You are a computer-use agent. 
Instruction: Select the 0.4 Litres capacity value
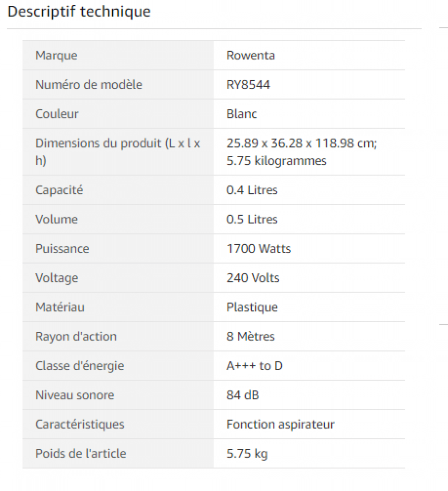(252, 190)
